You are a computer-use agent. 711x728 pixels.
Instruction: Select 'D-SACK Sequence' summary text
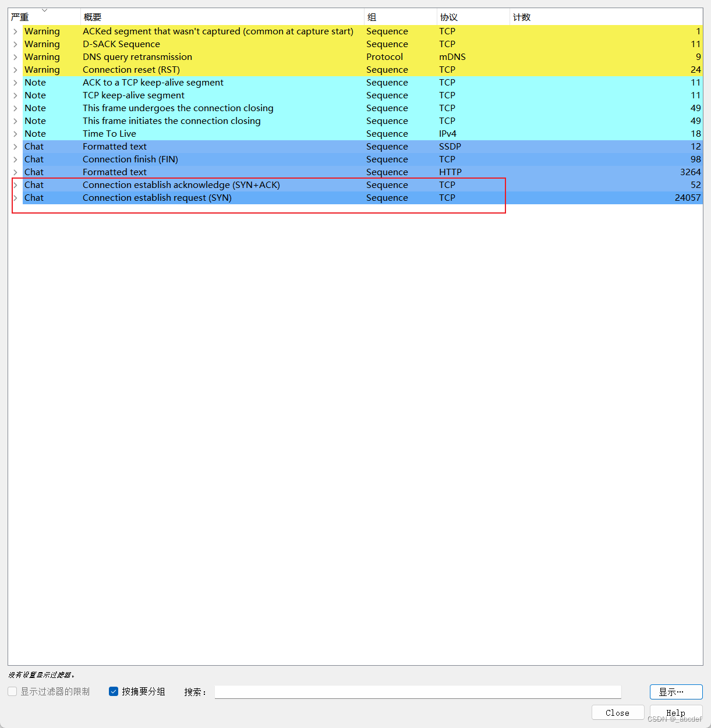[121, 44]
